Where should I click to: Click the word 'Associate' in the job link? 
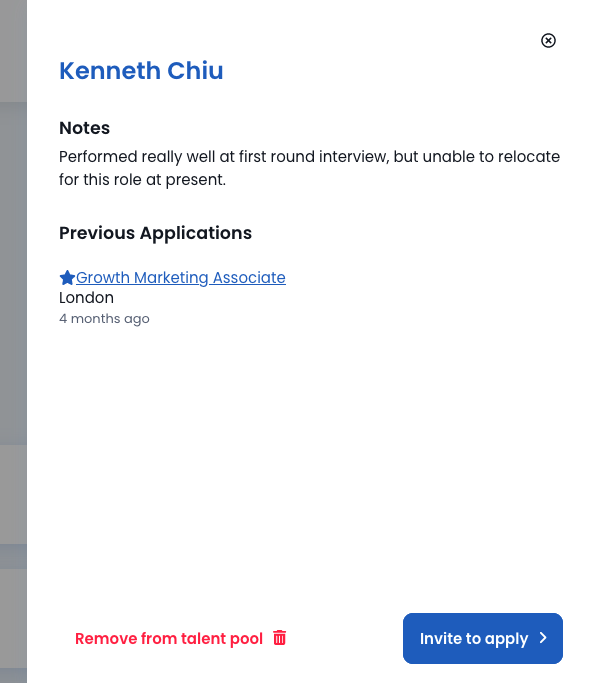[249, 277]
